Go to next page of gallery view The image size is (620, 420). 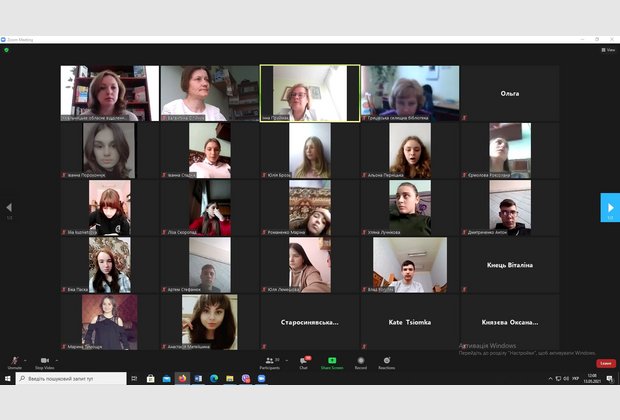[610, 208]
